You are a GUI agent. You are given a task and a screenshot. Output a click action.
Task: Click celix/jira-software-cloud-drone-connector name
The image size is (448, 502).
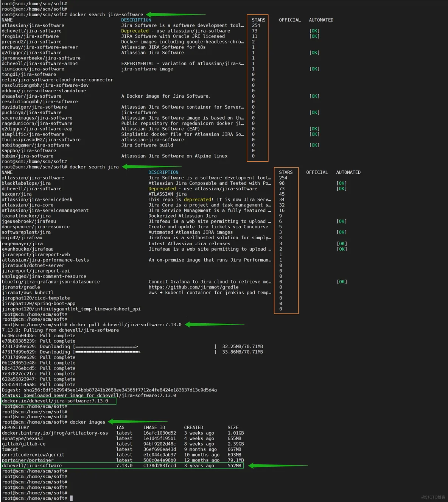pos(57,80)
